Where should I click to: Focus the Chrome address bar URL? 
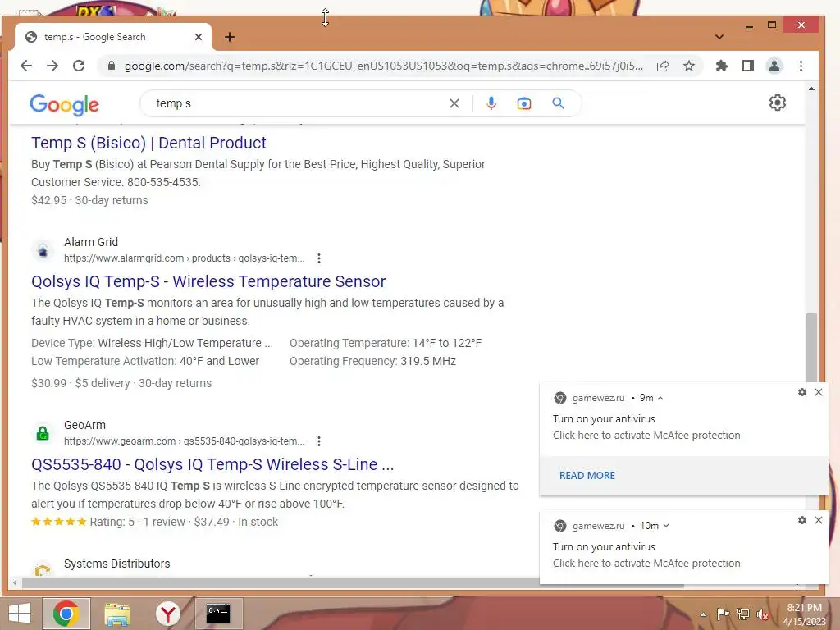[383, 66]
